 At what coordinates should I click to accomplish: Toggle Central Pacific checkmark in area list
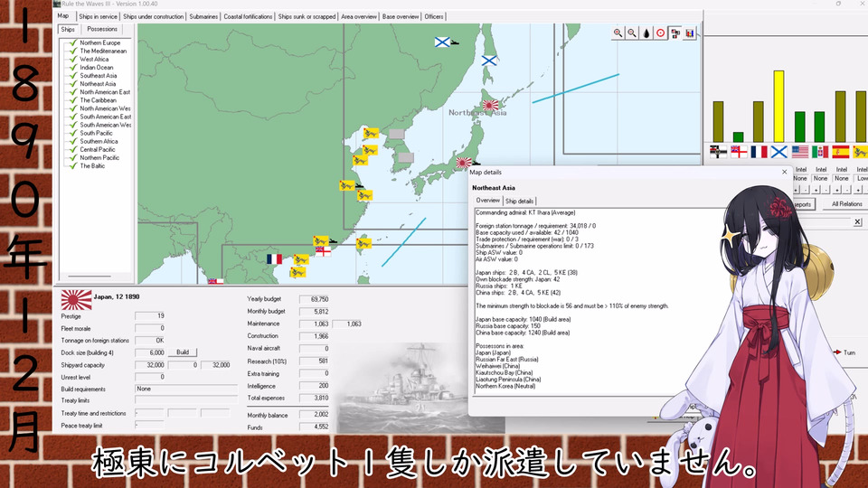pyautogui.click(x=73, y=149)
